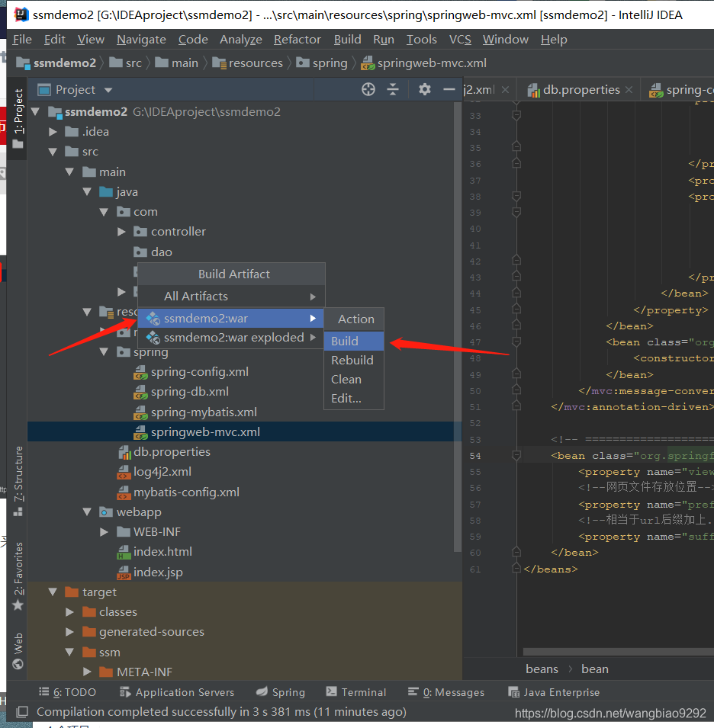Open the VCS menu
The image size is (714, 728).
[460, 40]
